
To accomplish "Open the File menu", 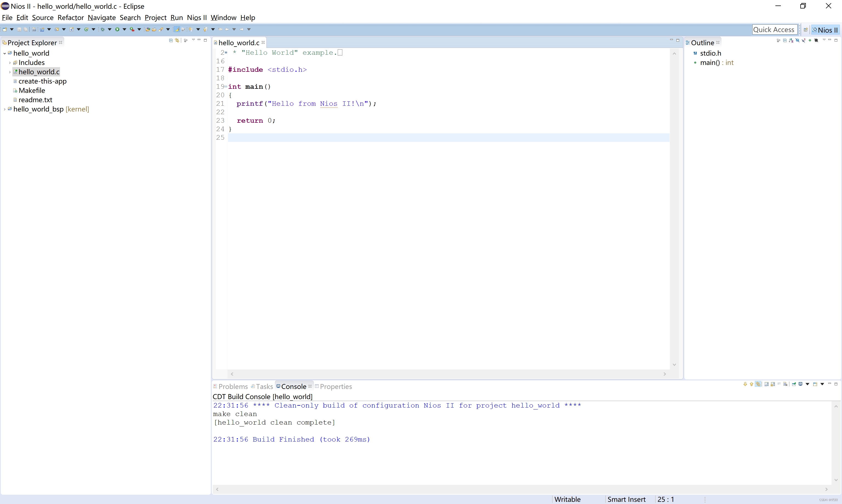I will pyautogui.click(x=7, y=18).
